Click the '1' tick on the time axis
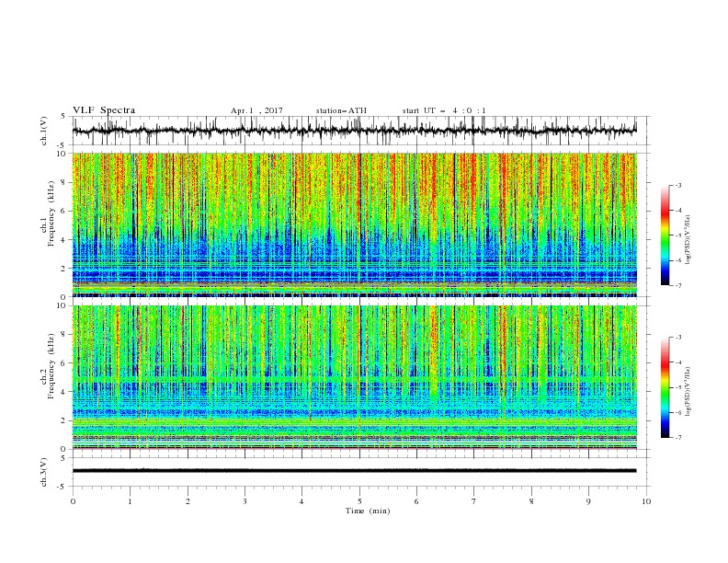 click(x=130, y=501)
